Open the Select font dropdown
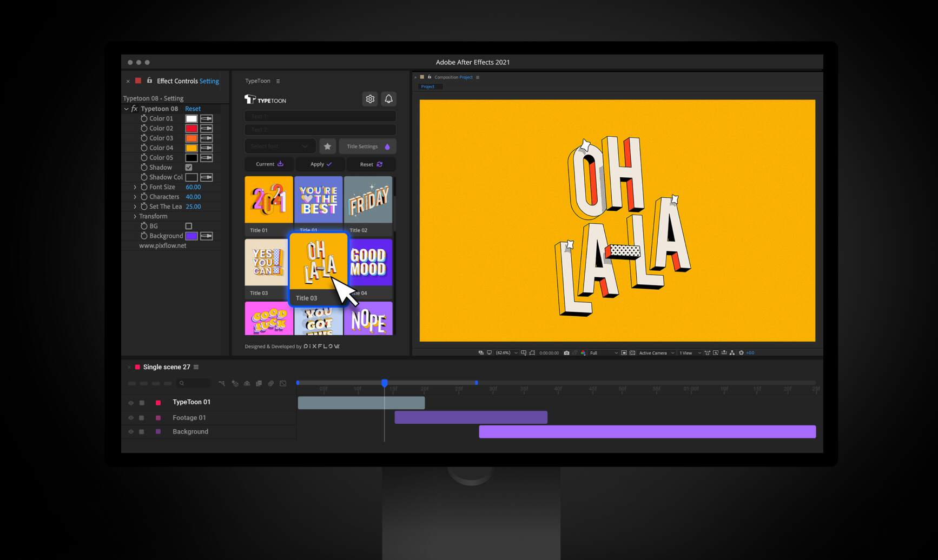The height and width of the screenshot is (560, 938). point(280,146)
